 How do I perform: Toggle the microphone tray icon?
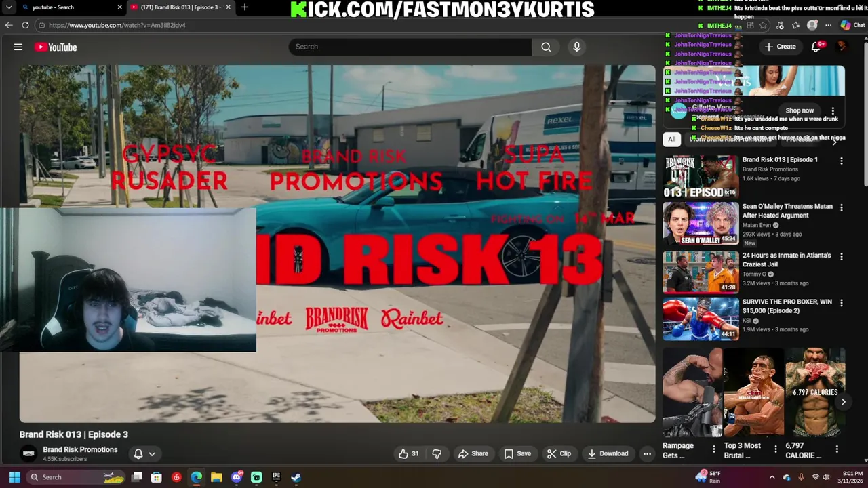point(801,477)
